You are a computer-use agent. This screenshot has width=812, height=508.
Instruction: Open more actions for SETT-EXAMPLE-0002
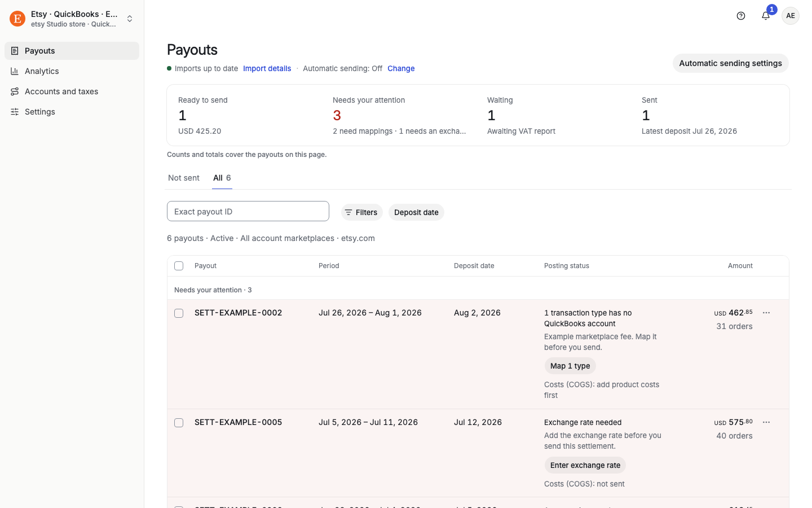click(x=766, y=313)
